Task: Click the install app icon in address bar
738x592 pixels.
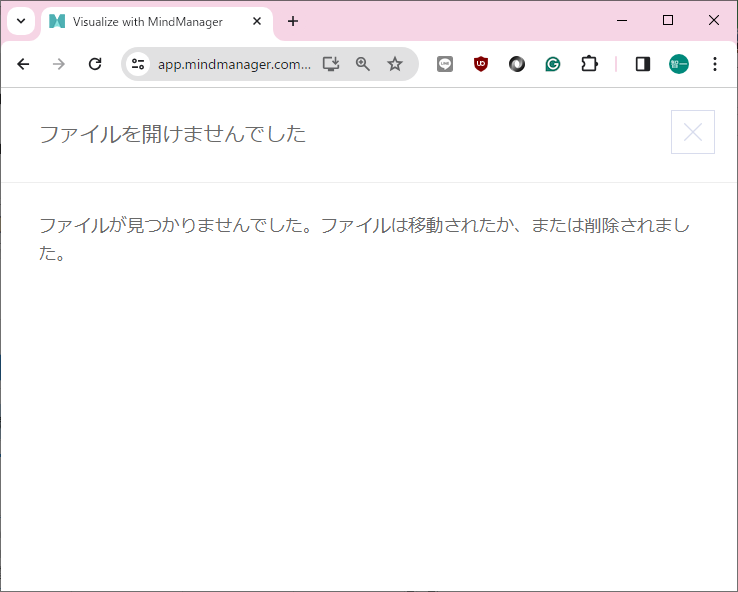Action: (x=331, y=64)
